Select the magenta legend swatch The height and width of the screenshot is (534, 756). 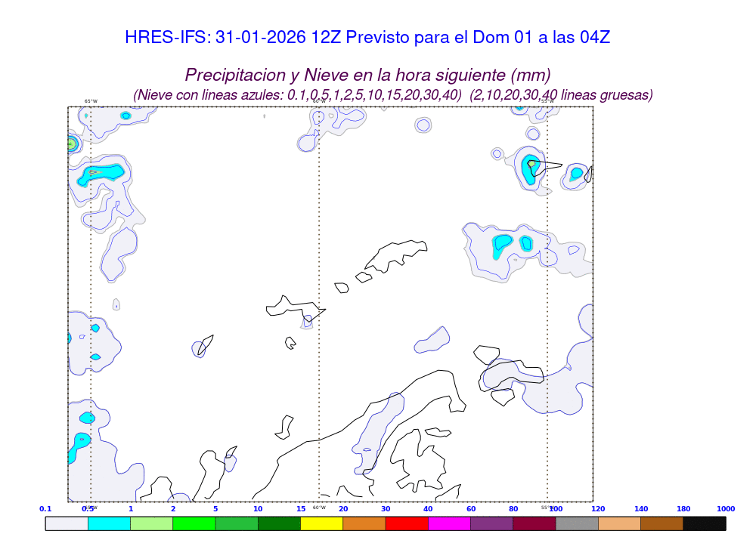tap(449, 523)
